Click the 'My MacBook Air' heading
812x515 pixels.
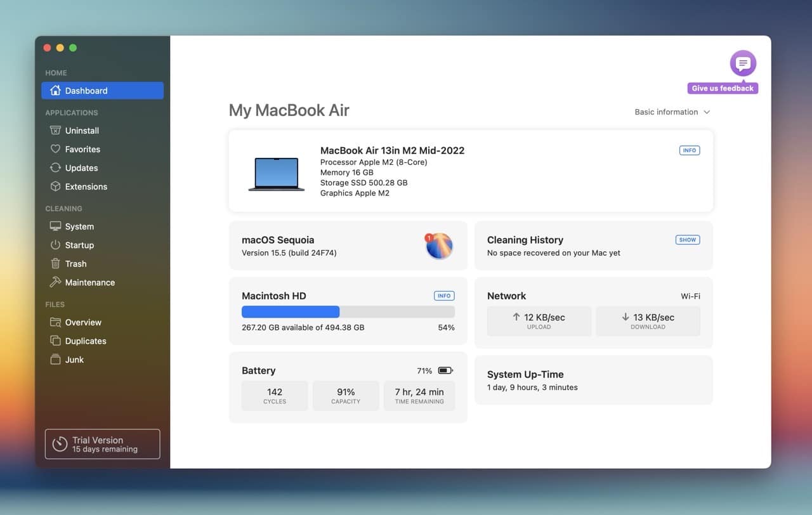pos(289,110)
